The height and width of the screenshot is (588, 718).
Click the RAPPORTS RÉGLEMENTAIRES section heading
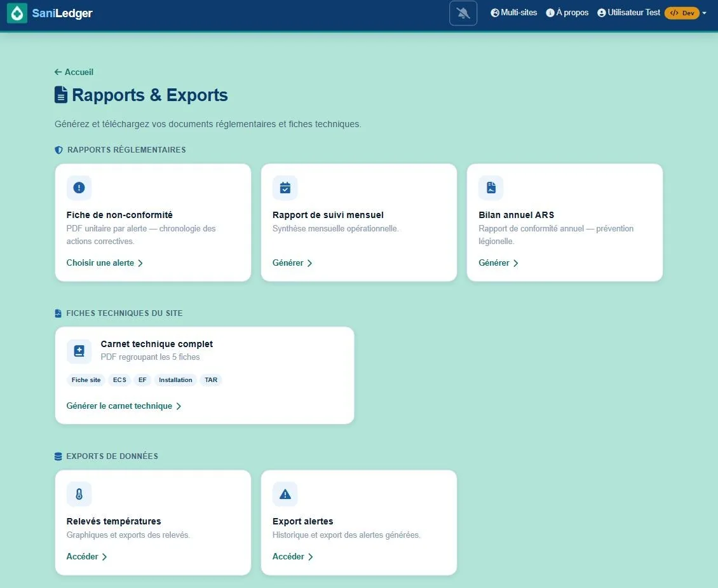point(126,150)
